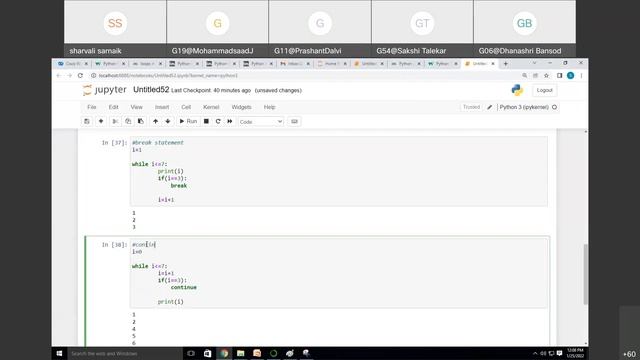Open the Cell menu

click(186, 107)
